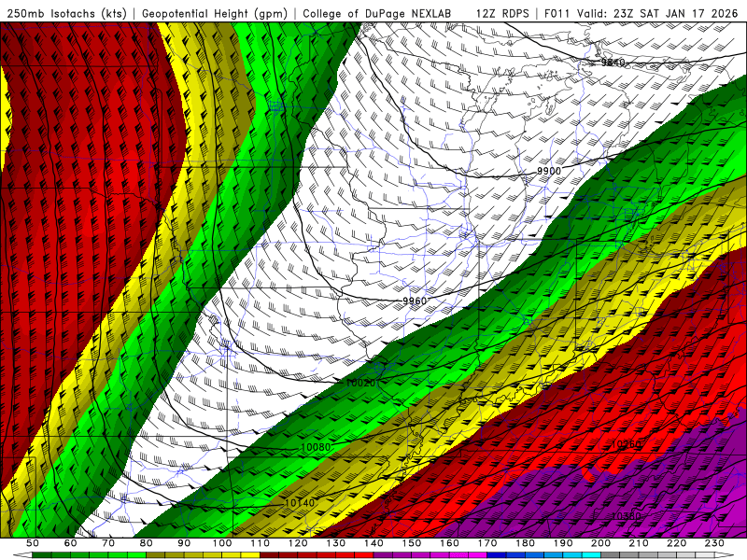Click the 200 value on the legend scale
Viewport: 747px width, 560px height.
click(601, 543)
